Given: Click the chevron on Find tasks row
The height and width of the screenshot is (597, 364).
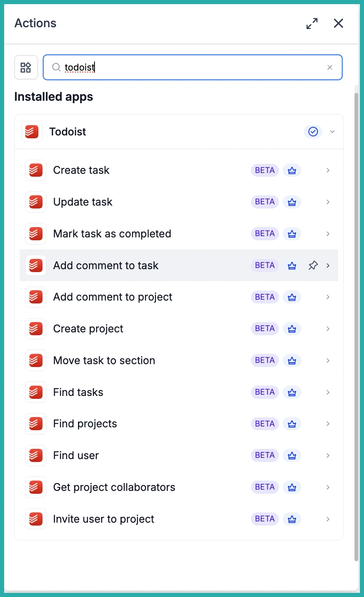Looking at the screenshot, I should 328,392.
